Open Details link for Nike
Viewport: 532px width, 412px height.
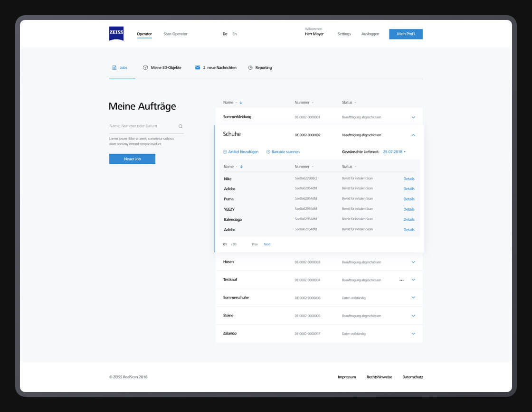[x=408, y=179]
